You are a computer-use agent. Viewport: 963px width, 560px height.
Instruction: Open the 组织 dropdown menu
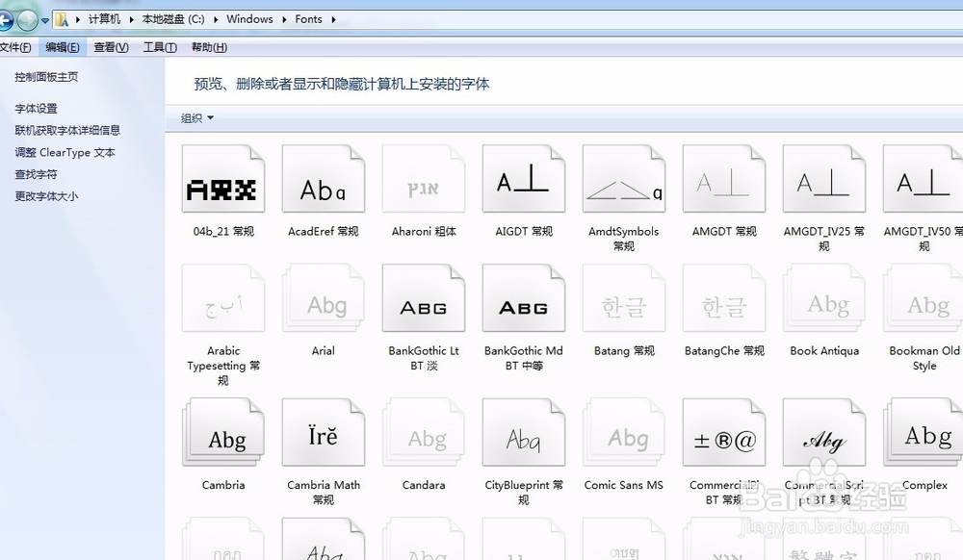[x=197, y=117]
